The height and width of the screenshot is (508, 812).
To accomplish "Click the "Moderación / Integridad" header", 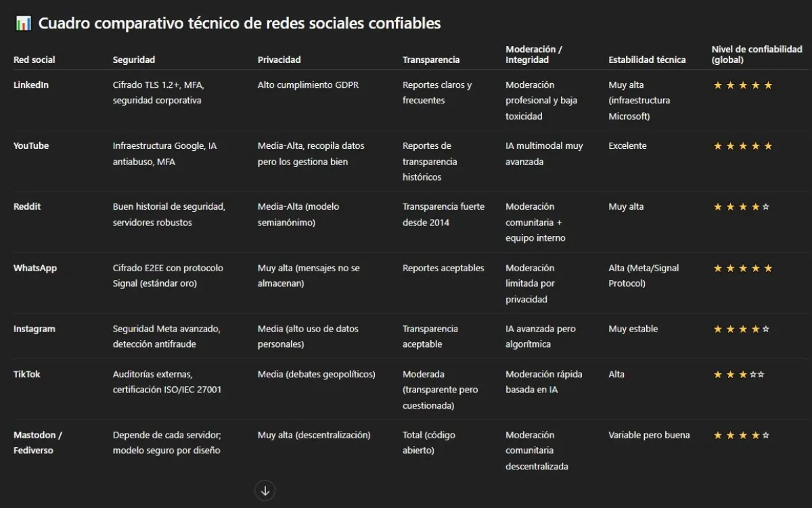I will click(534, 54).
